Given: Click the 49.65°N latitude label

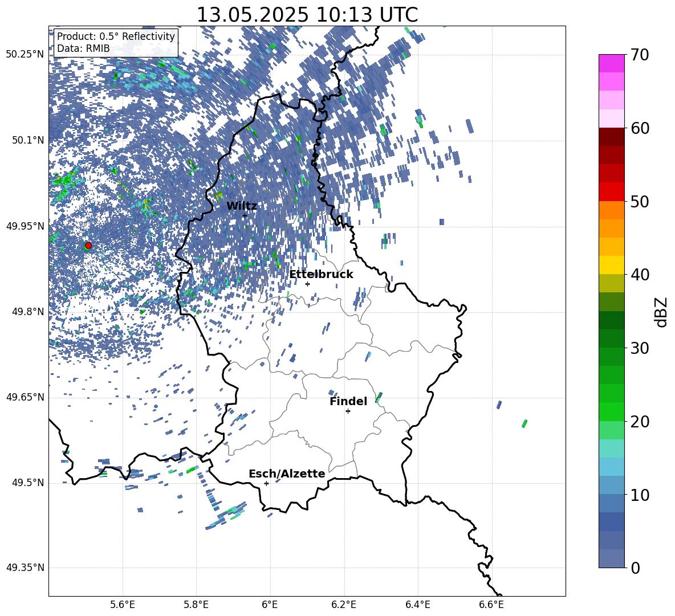Looking at the screenshot, I should click(x=25, y=397).
